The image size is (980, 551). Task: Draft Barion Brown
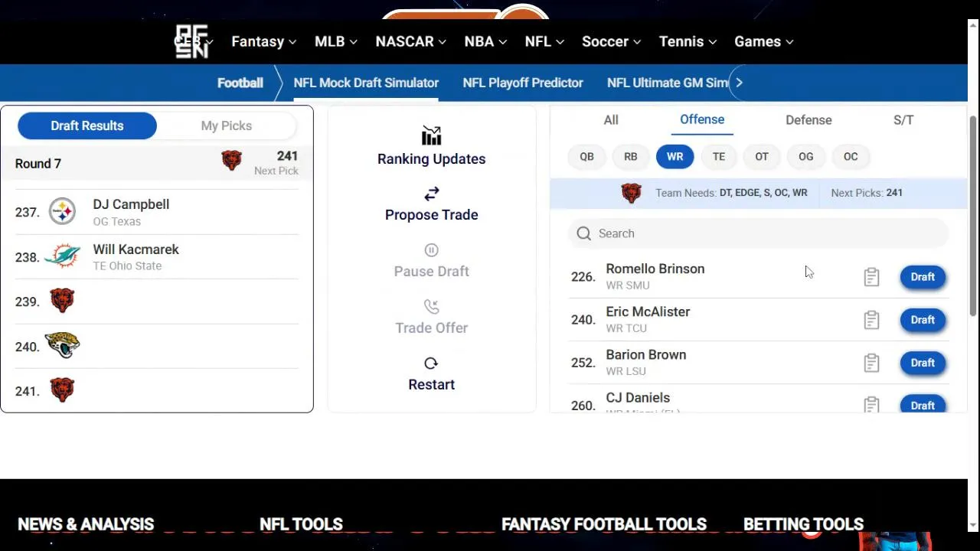coord(923,363)
